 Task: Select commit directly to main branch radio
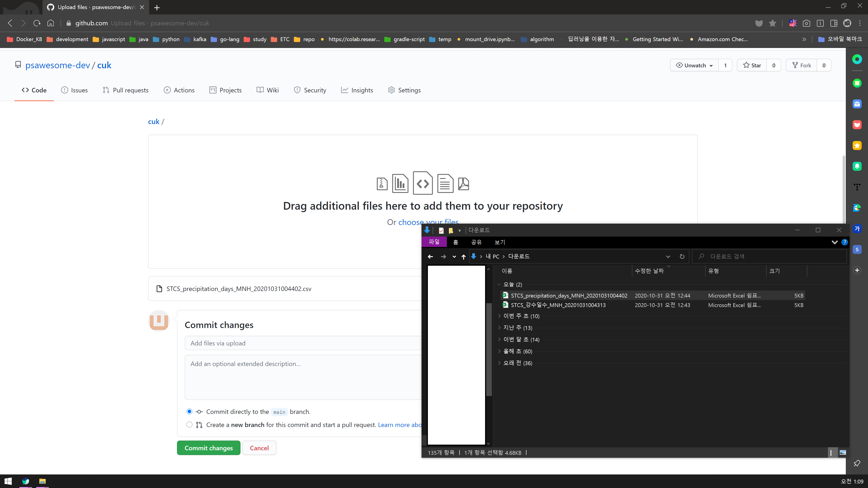pyautogui.click(x=189, y=412)
